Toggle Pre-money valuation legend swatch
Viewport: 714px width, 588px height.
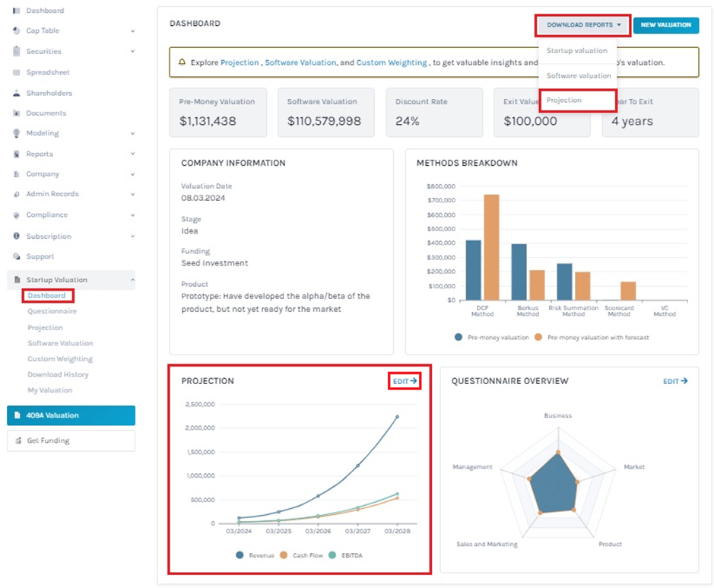tap(459, 337)
